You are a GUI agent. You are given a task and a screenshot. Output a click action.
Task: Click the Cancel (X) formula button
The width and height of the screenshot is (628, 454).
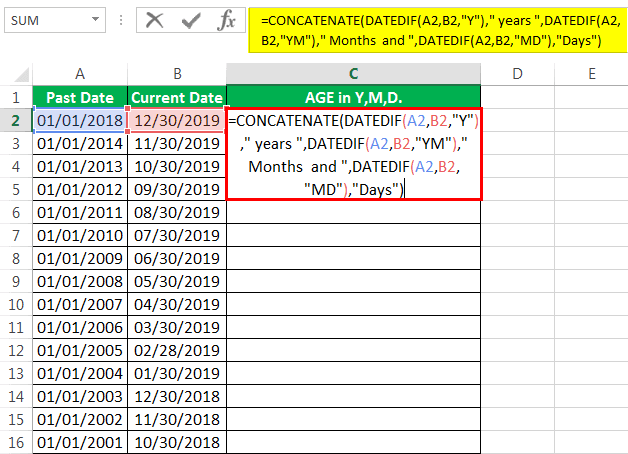click(154, 21)
